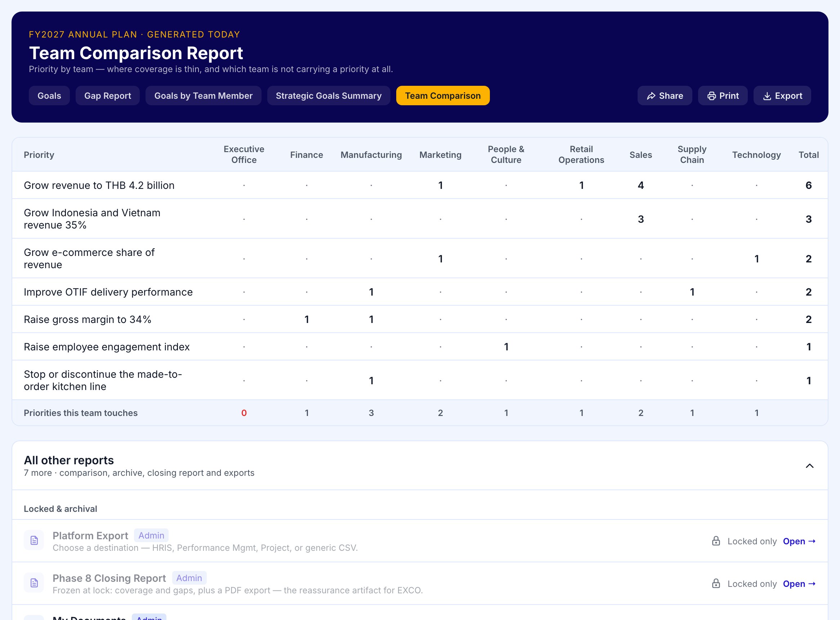Click the printer icon in Print
Screen dimensions: 840x620
tap(711, 96)
